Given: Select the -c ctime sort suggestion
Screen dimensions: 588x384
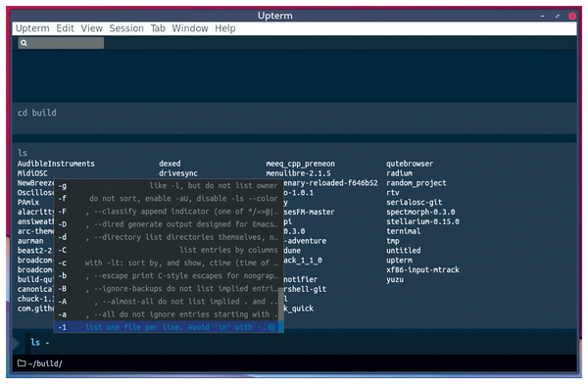Looking at the screenshot, I should pyautogui.click(x=169, y=263).
